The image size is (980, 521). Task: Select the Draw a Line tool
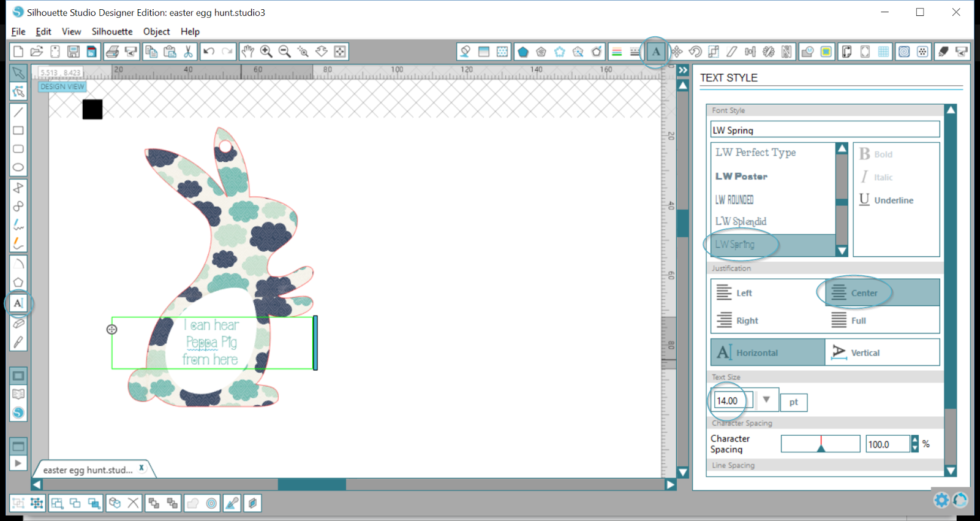click(x=18, y=112)
